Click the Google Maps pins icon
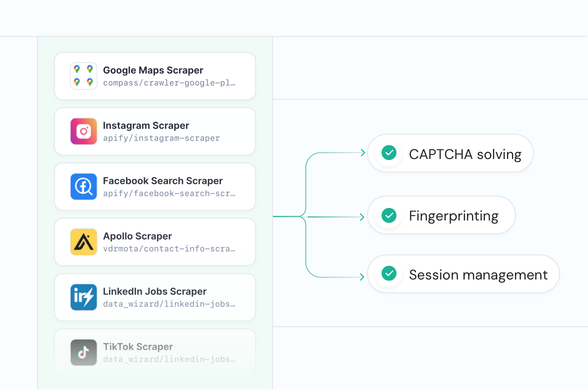 coord(83,76)
